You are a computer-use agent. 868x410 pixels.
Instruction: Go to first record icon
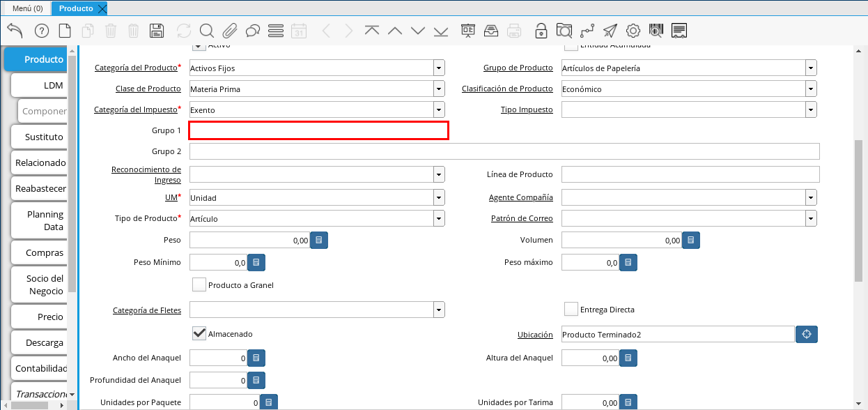[372, 31]
